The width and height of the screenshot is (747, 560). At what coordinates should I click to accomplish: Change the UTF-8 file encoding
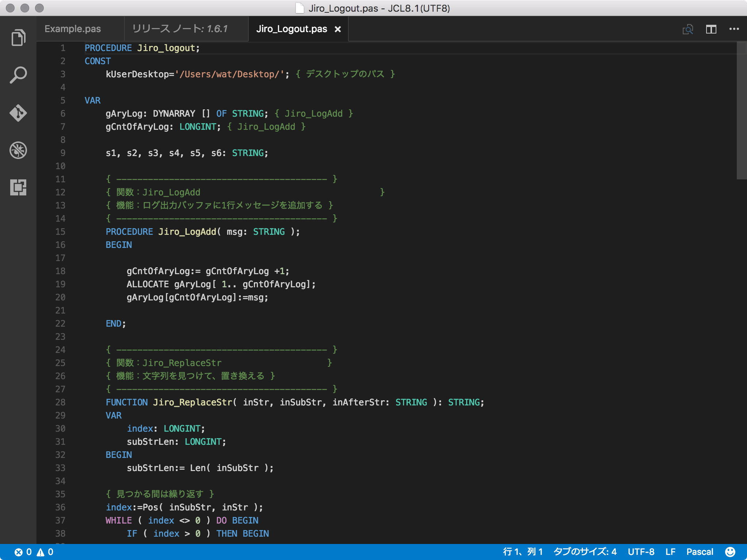coord(641,552)
